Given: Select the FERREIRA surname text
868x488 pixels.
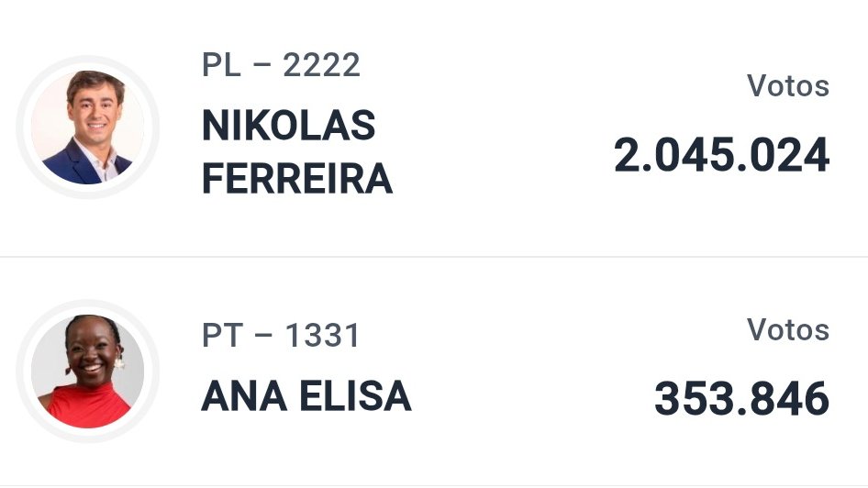Looking at the screenshot, I should (297, 179).
